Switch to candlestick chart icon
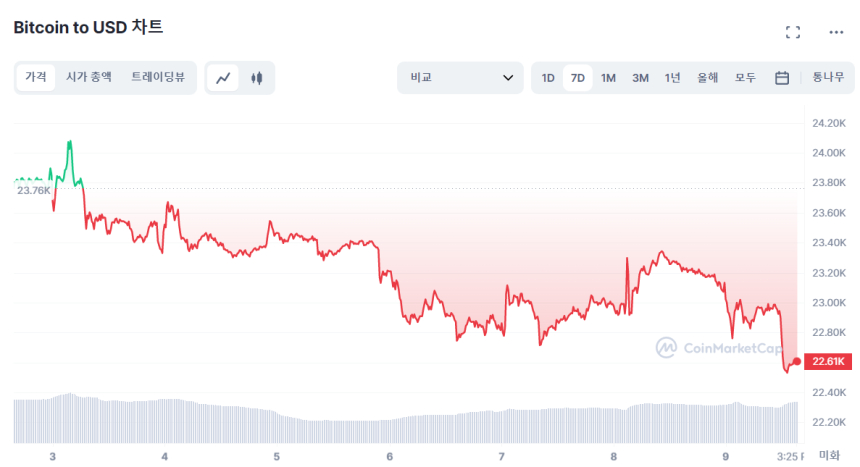The width and height of the screenshot is (860, 467). (x=257, y=78)
